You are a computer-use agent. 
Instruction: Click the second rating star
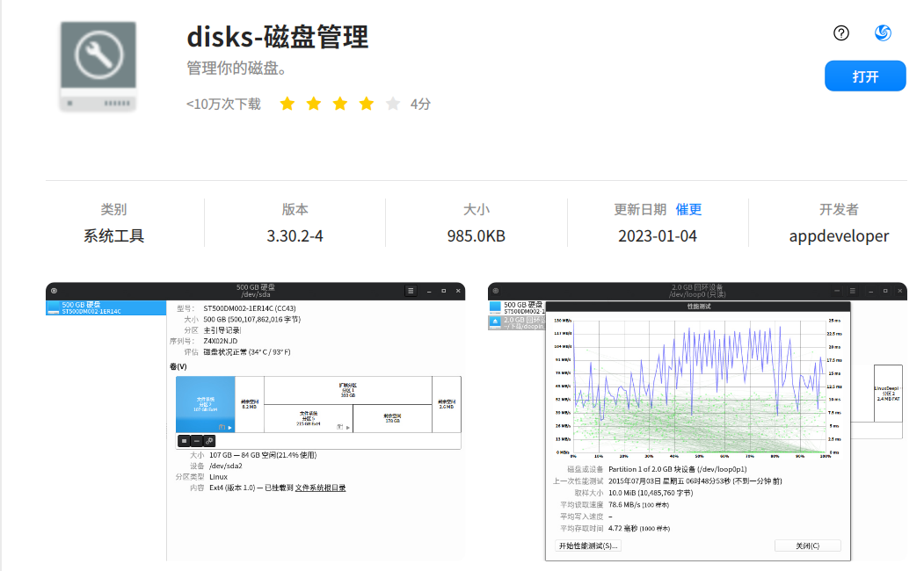pyautogui.click(x=314, y=105)
